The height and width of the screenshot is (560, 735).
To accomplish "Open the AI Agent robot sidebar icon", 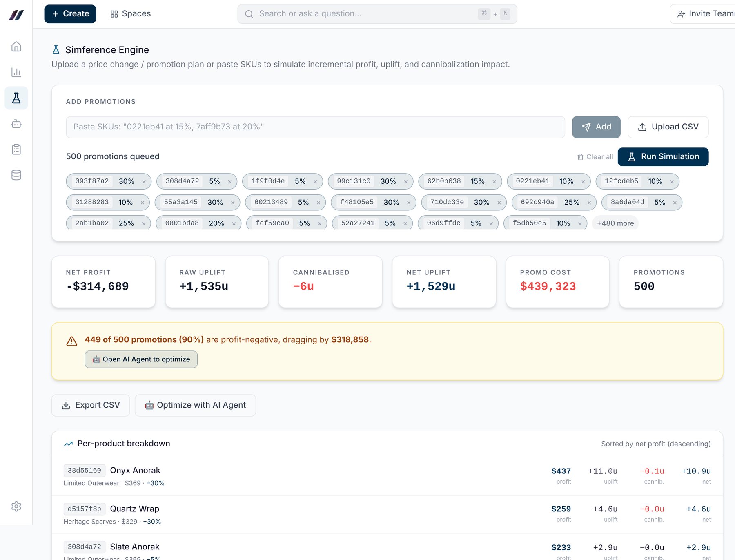I will 16,124.
